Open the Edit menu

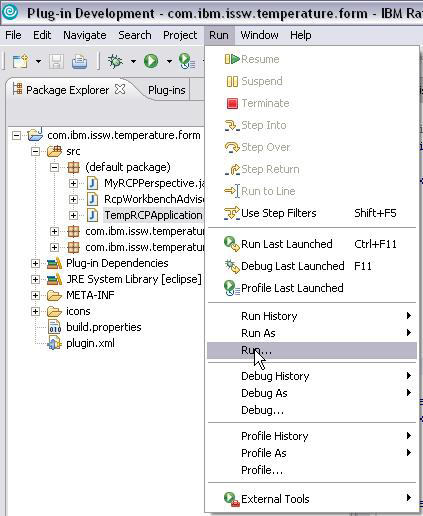pos(42,35)
